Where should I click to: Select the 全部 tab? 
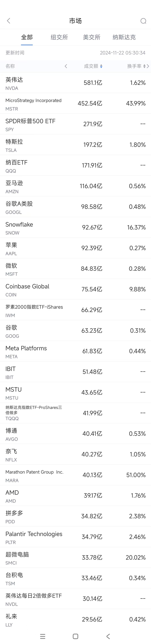click(27, 37)
